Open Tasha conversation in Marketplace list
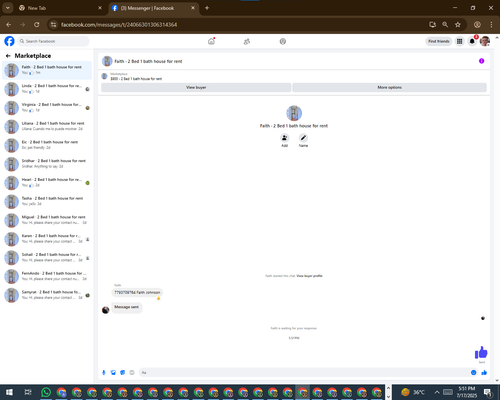500x400 pixels. click(47, 201)
